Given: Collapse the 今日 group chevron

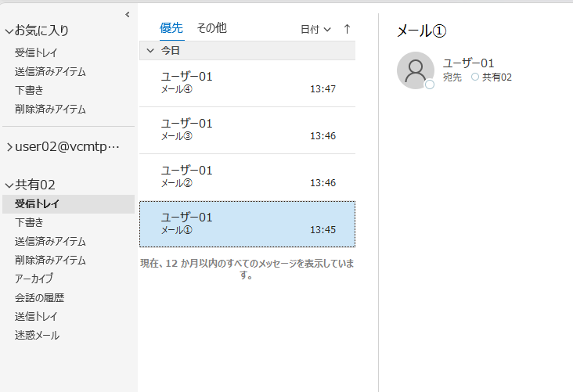Looking at the screenshot, I should [150, 51].
